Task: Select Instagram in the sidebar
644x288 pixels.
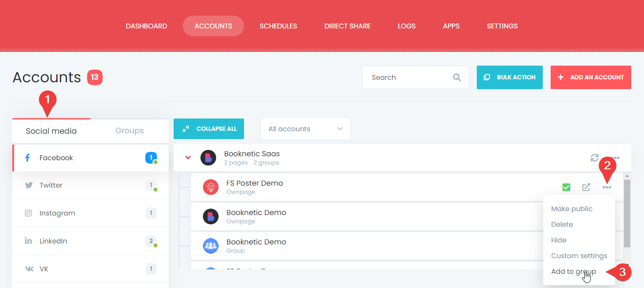Action: pyautogui.click(x=90, y=213)
